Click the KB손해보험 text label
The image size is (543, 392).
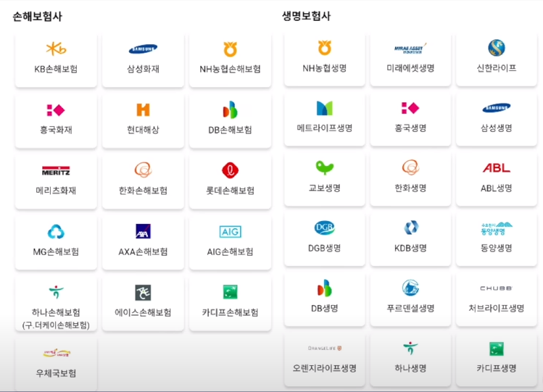point(56,69)
